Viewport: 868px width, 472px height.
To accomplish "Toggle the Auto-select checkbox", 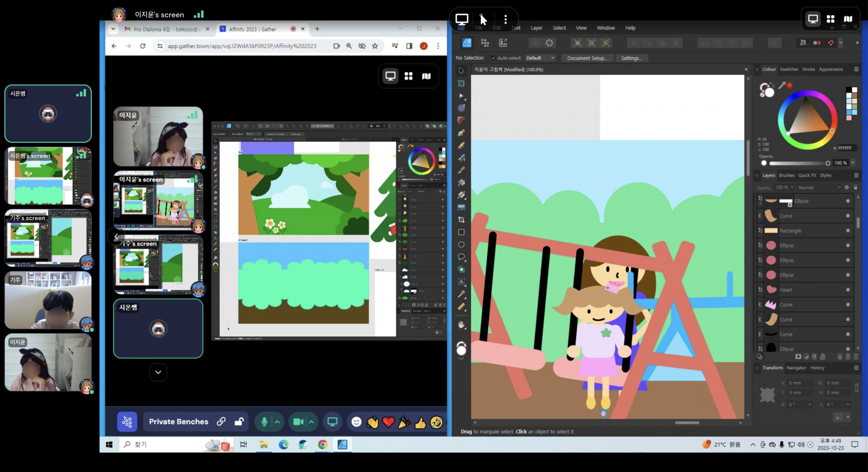I will click(x=493, y=58).
